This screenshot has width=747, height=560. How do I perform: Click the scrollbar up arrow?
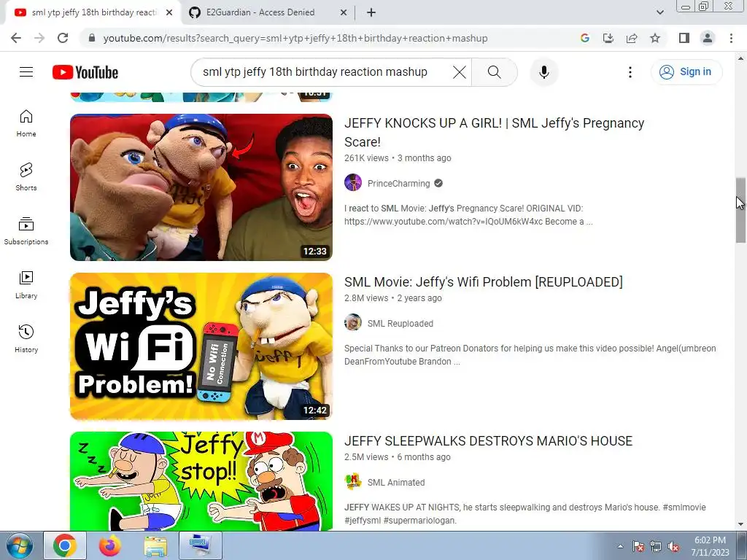tap(740, 58)
